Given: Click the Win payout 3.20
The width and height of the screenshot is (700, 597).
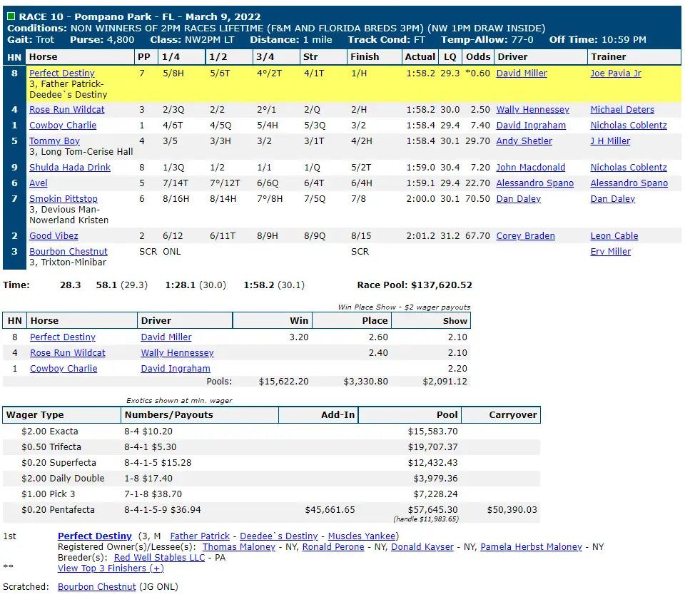Looking at the screenshot, I should (299, 337).
